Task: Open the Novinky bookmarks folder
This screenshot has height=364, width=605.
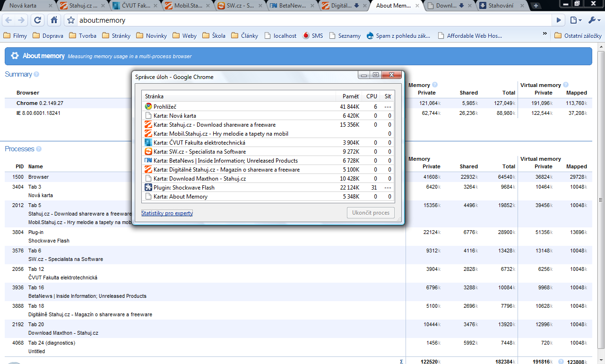Action: [x=151, y=35]
